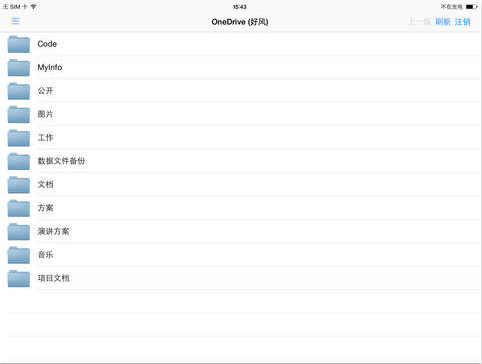Tap the 15:43 clock in status bar
Viewport: 482px width, 364px height.
coord(240,7)
